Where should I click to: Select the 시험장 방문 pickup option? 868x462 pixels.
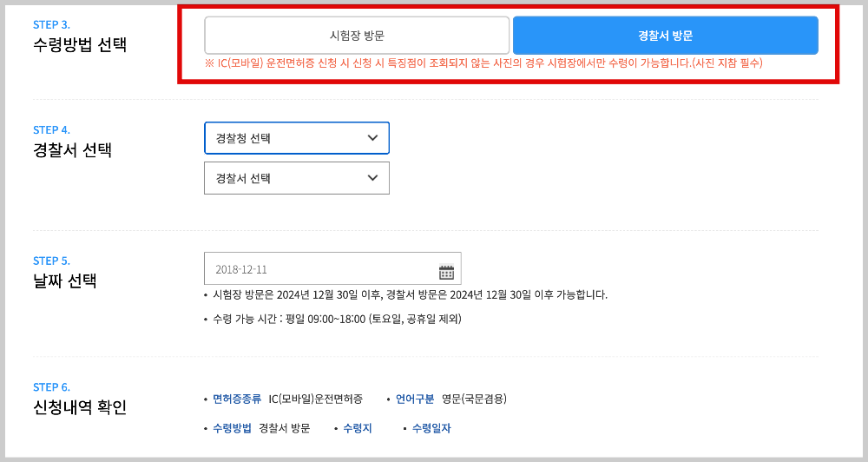(357, 36)
